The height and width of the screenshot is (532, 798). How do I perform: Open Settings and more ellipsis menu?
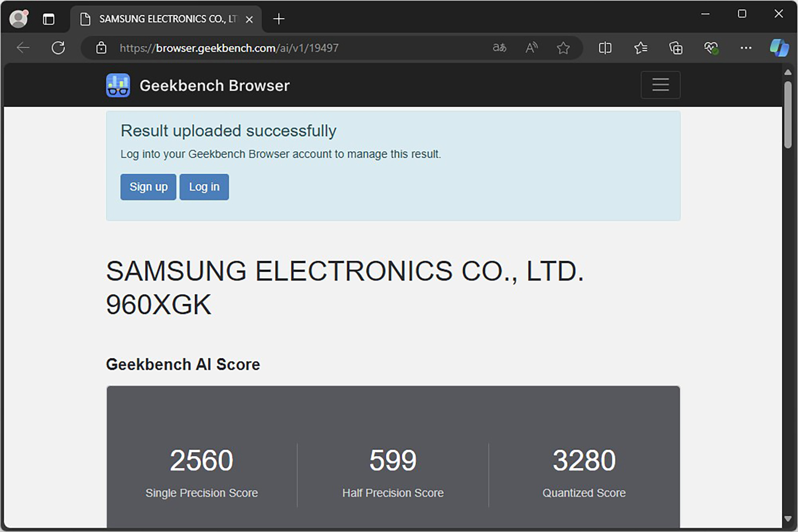745,48
